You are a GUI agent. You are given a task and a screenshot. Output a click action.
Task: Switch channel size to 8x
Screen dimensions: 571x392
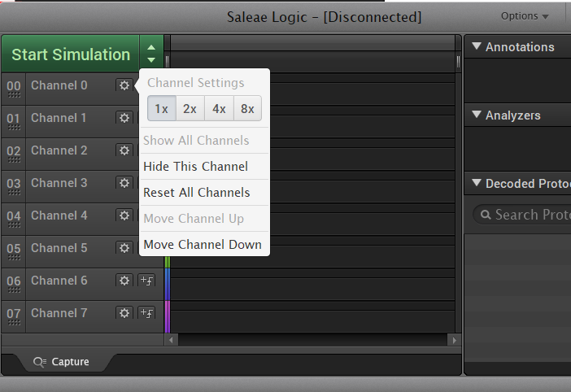tap(247, 108)
